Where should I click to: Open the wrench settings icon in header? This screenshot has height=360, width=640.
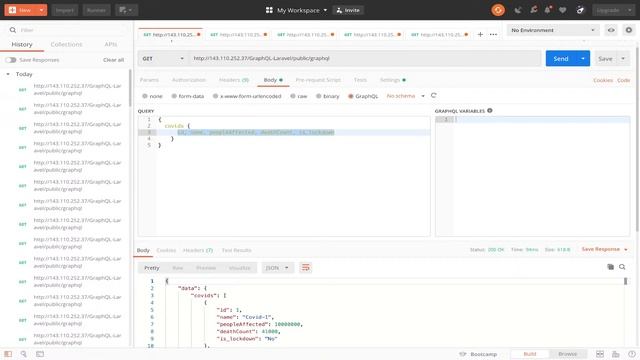[533, 10]
